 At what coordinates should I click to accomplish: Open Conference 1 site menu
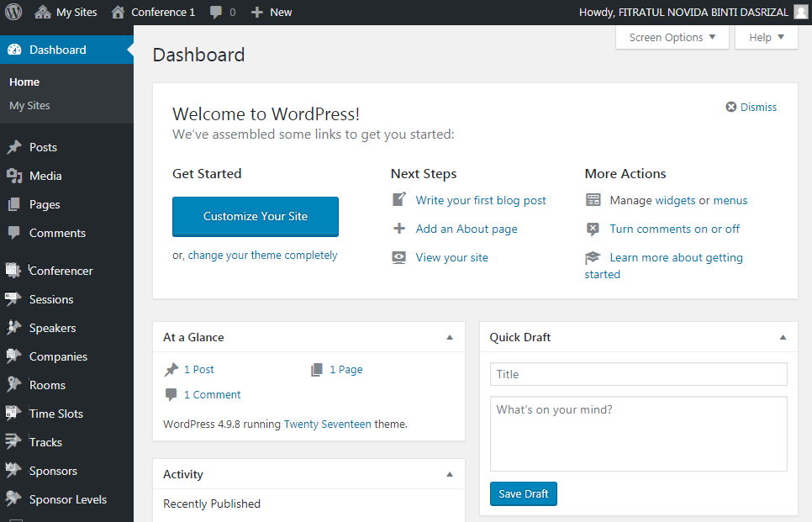(153, 12)
